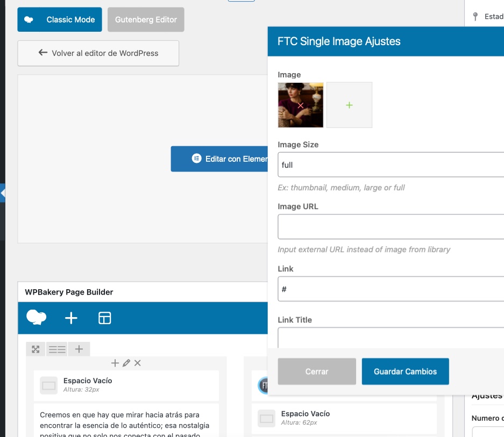504x437 pixels.
Task: Switch to Classic Mode
Action: (60, 20)
